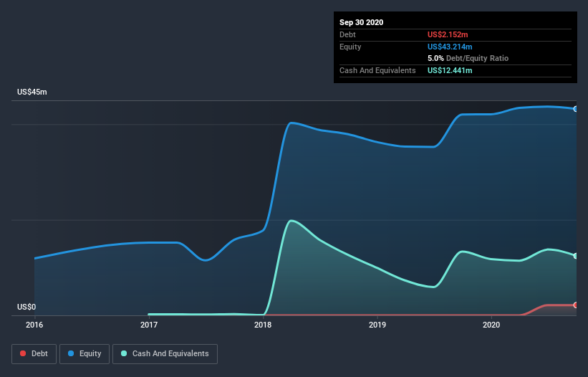Toggle the Cash And Equivalents legend button
588x377 pixels.
point(165,354)
